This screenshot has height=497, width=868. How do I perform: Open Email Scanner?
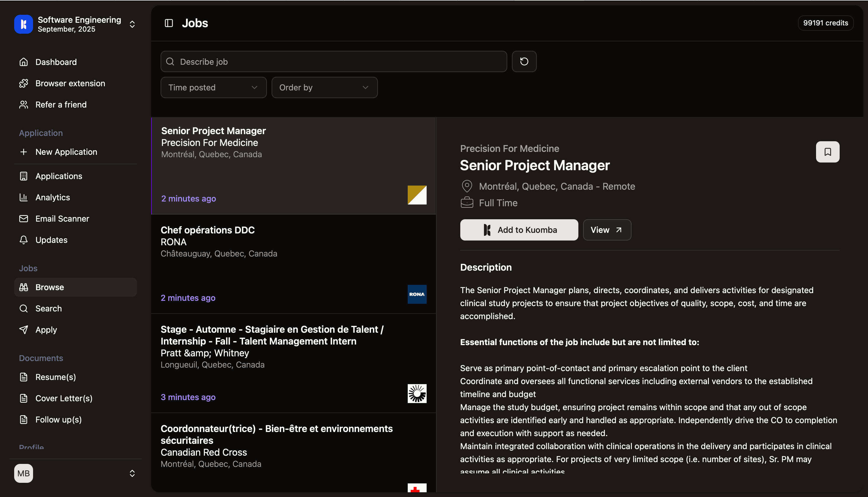75,218
